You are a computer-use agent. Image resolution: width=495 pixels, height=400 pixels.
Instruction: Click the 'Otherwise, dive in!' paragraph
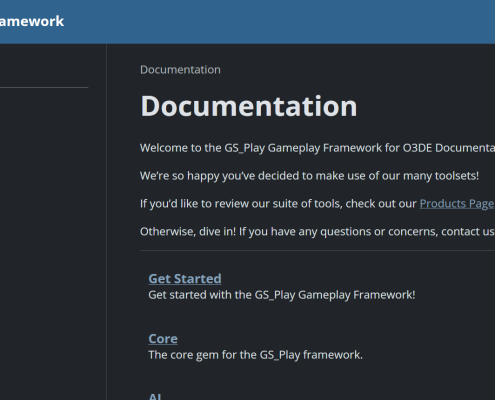317,231
